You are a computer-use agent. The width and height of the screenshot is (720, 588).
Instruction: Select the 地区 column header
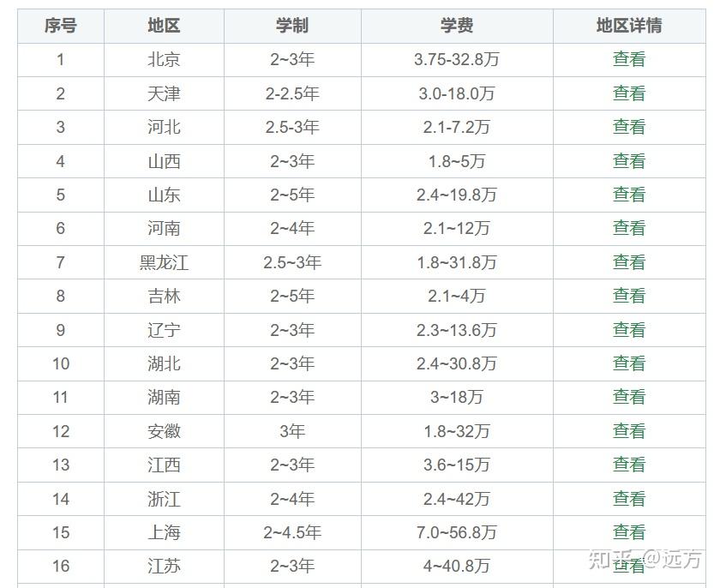pyautogui.click(x=164, y=26)
